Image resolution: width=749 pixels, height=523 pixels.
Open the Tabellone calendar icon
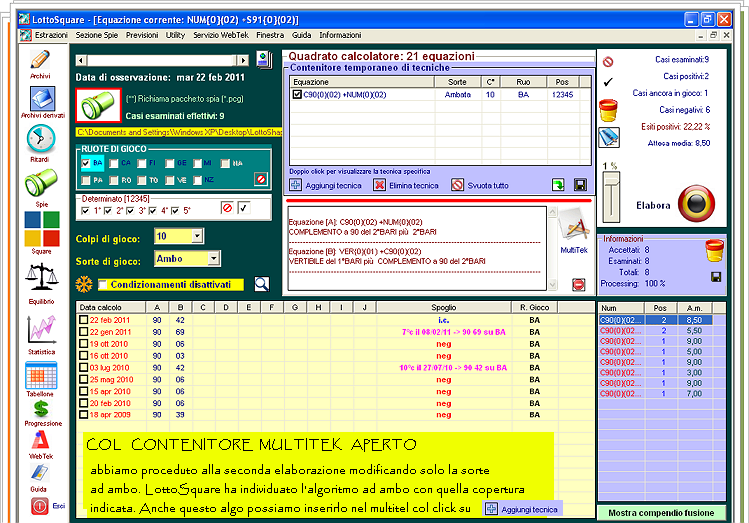pos(41,375)
